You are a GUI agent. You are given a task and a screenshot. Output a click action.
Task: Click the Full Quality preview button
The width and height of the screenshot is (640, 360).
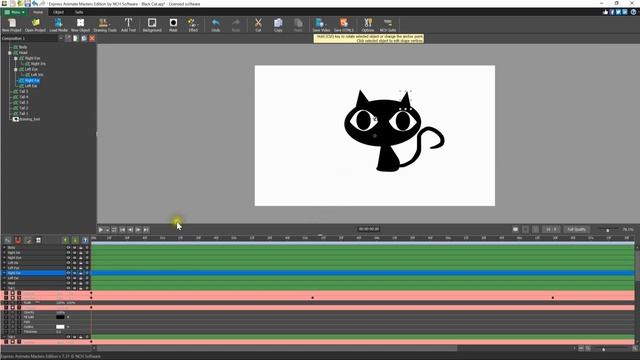(x=576, y=229)
